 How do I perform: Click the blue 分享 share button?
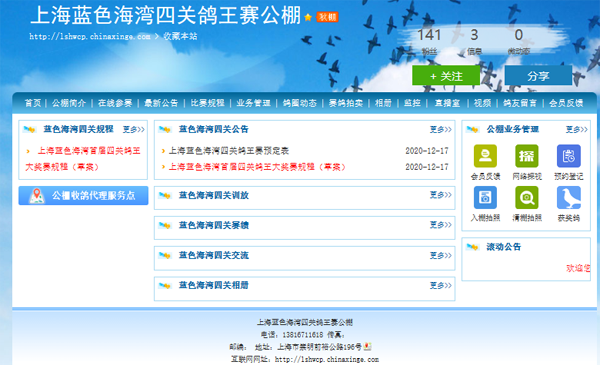point(538,76)
